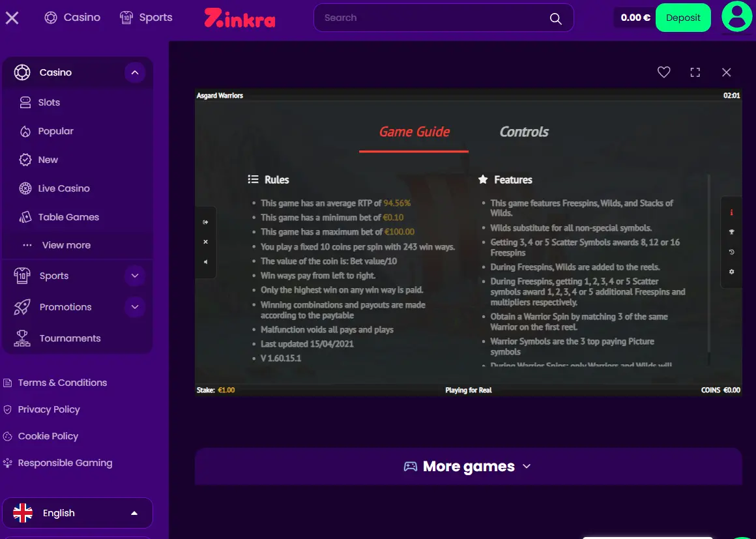Select the Game Guide tab
756x539 pixels.
coord(414,132)
